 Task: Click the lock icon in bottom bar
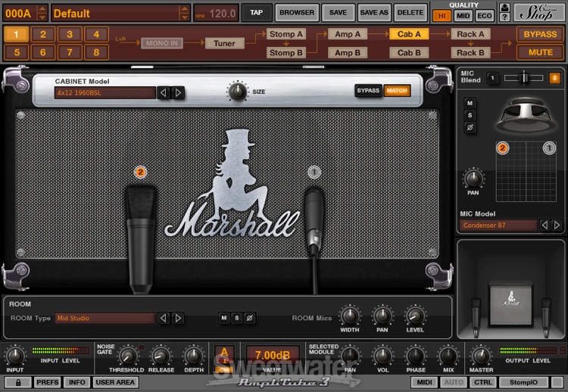[x=17, y=383]
